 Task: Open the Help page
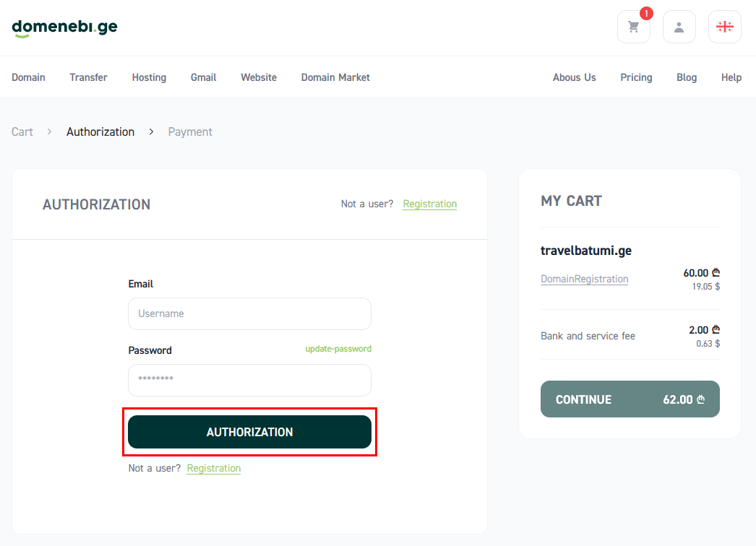click(x=731, y=77)
